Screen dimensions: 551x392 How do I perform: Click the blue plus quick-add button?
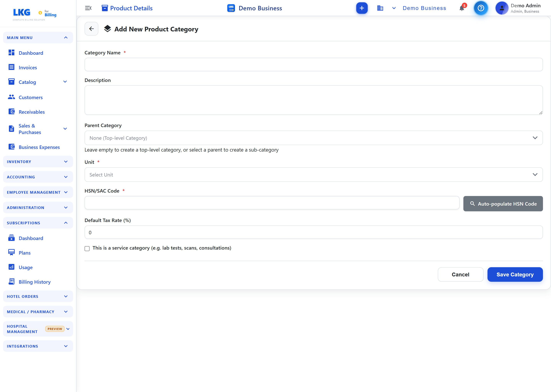pyautogui.click(x=362, y=8)
